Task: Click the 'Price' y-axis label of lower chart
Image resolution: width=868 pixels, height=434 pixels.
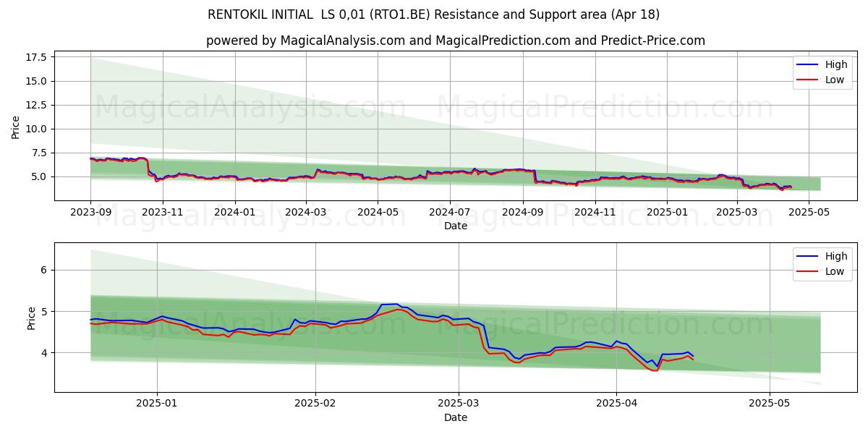Action: click(x=32, y=318)
